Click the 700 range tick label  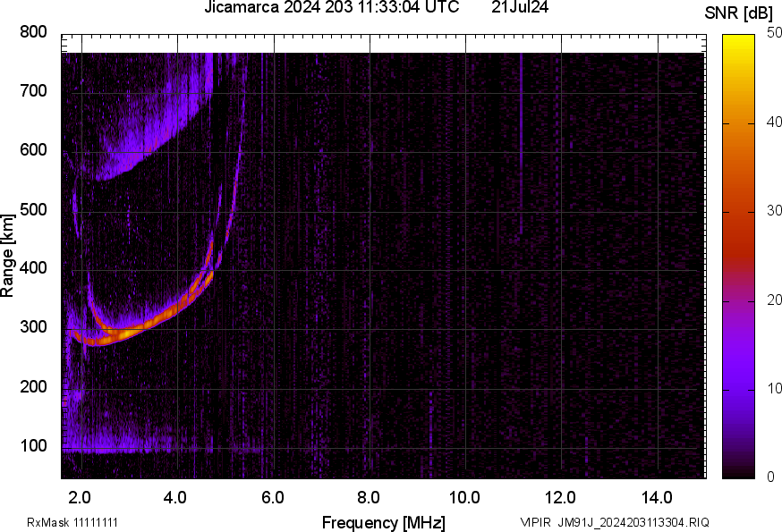coord(33,90)
